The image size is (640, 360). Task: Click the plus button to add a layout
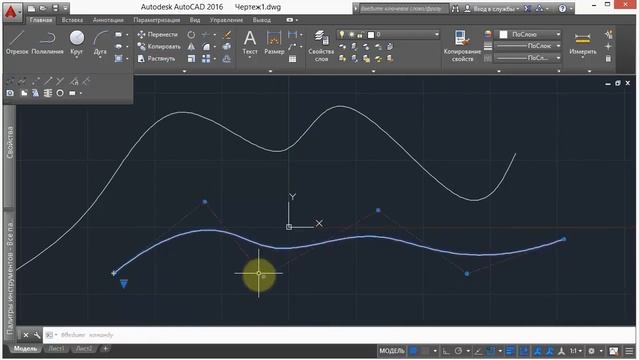[105, 349]
